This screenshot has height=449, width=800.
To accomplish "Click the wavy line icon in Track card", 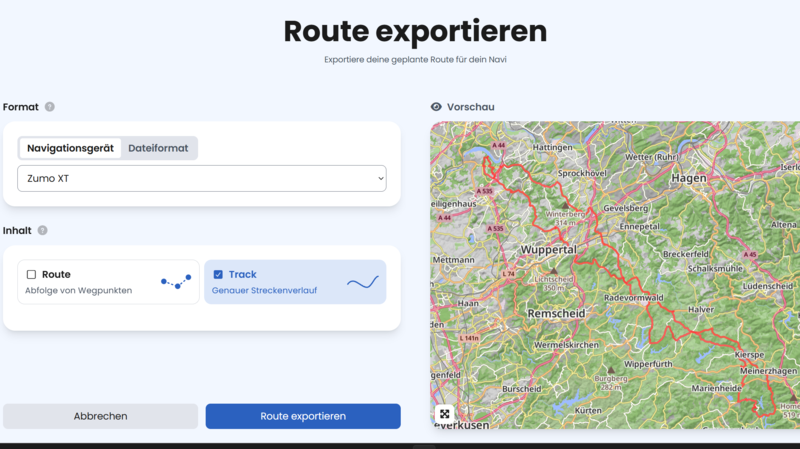I will tap(363, 282).
